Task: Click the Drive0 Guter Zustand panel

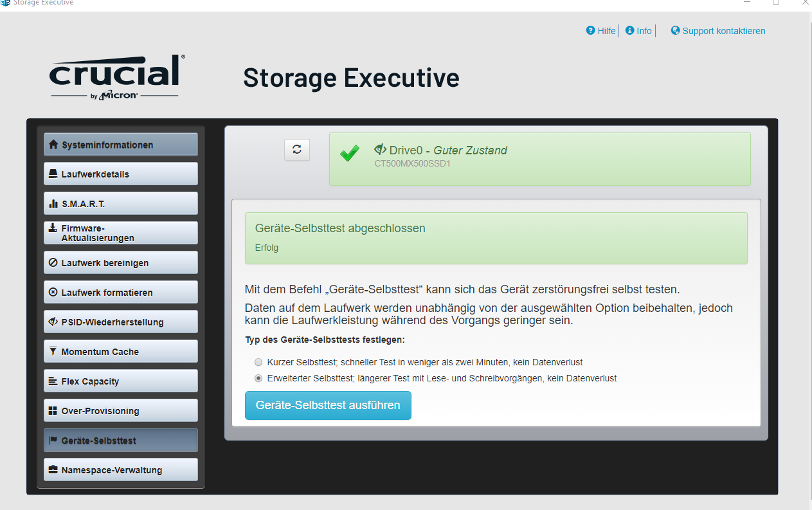Action: pyautogui.click(x=540, y=159)
